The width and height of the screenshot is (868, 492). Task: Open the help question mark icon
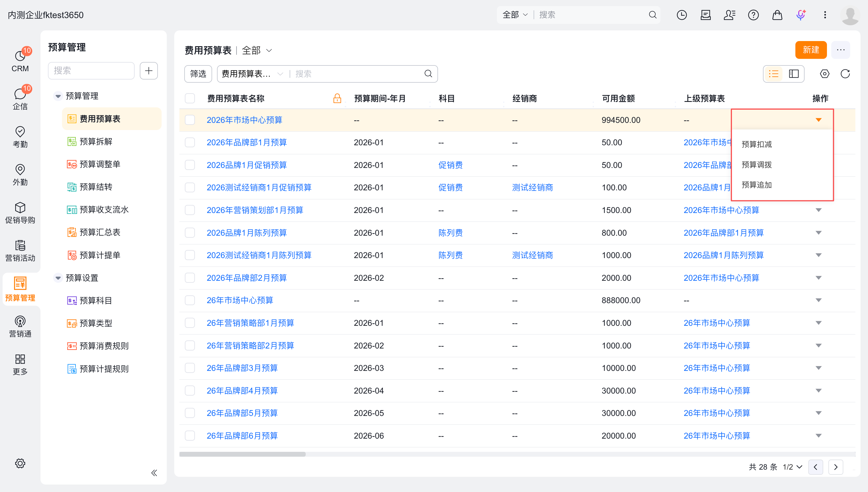tap(753, 15)
